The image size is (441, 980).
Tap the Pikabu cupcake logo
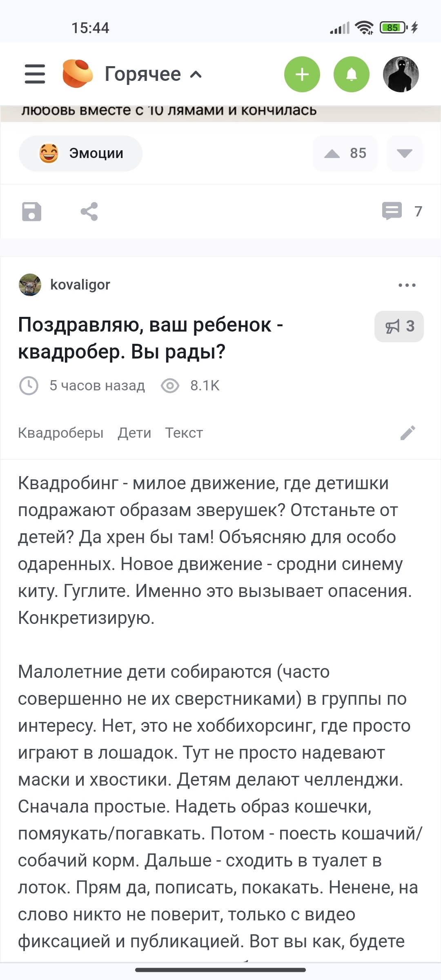[x=77, y=73]
